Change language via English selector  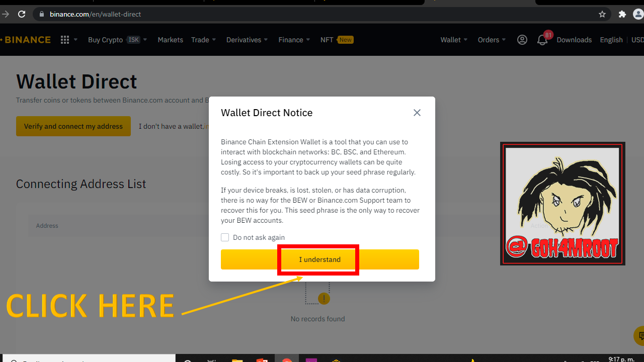click(611, 40)
